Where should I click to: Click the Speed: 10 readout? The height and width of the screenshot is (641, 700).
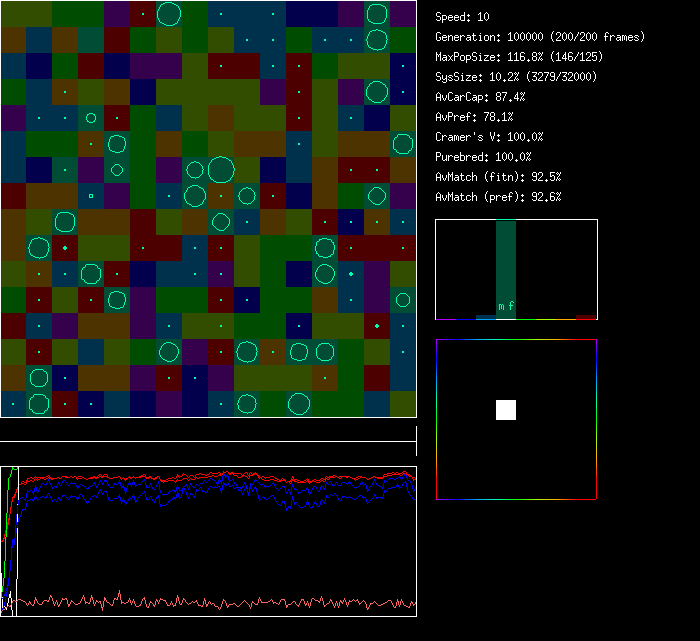pyautogui.click(x=463, y=17)
